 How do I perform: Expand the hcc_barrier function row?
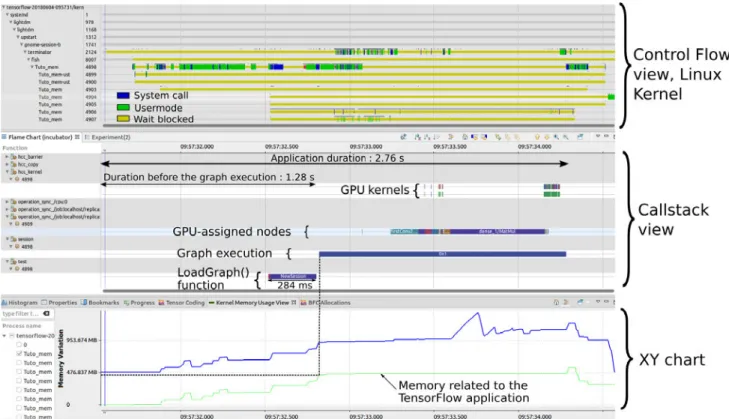coord(7,157)
